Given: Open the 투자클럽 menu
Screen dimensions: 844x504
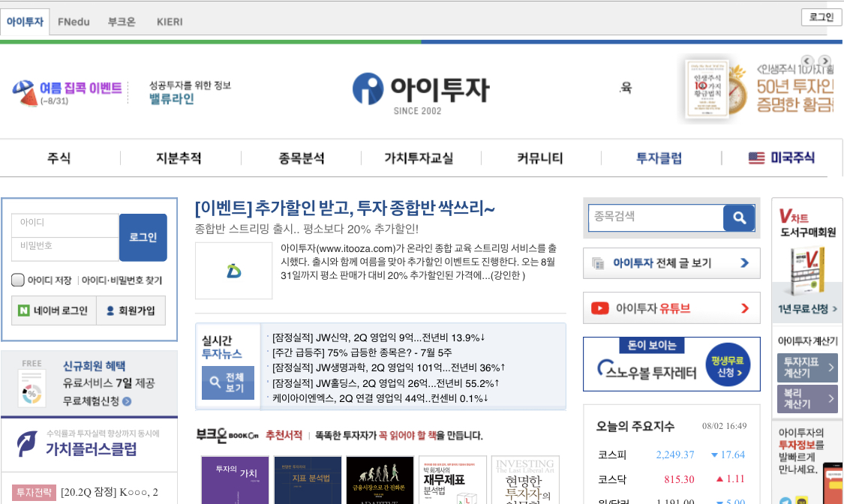Looking at the screenshot, I should [x=659, y=158].
